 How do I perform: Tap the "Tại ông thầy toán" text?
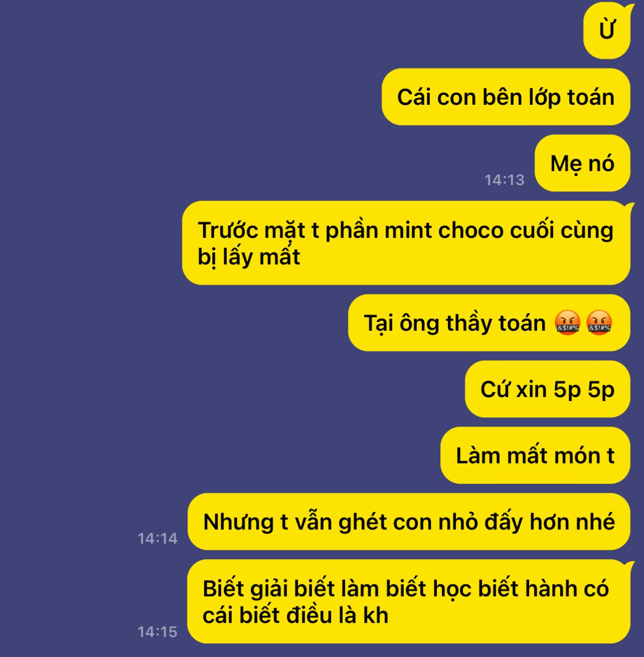pos(455,323)
